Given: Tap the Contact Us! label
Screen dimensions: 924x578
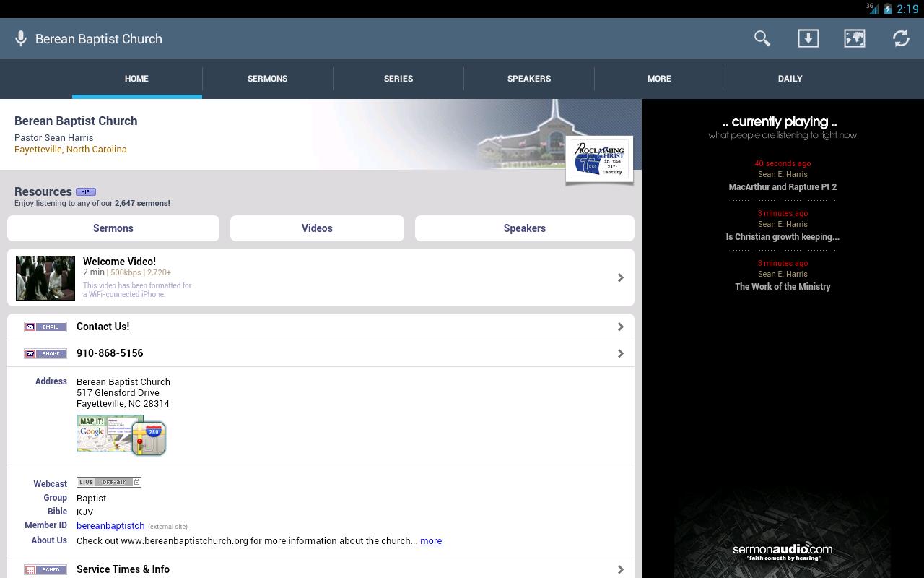Looking at the screenshot, I should (x=103, y=327).
